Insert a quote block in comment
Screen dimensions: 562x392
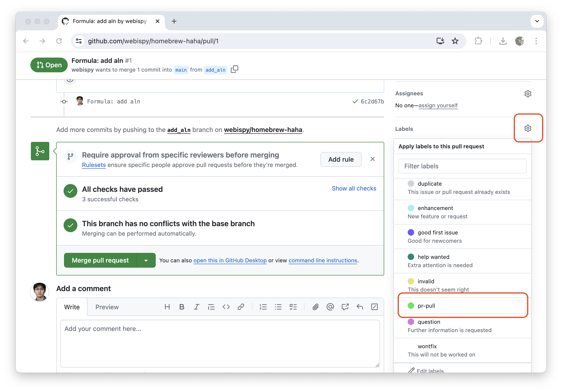point(211,307)
